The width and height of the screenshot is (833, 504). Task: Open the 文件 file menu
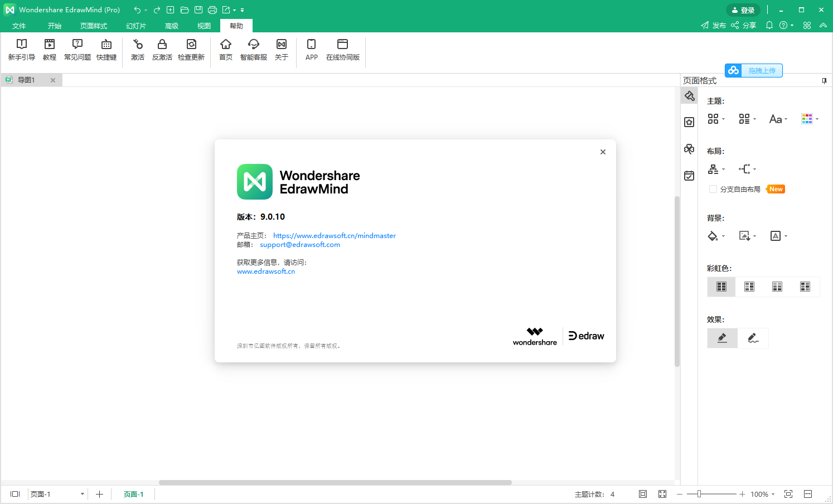pos(20,26)
